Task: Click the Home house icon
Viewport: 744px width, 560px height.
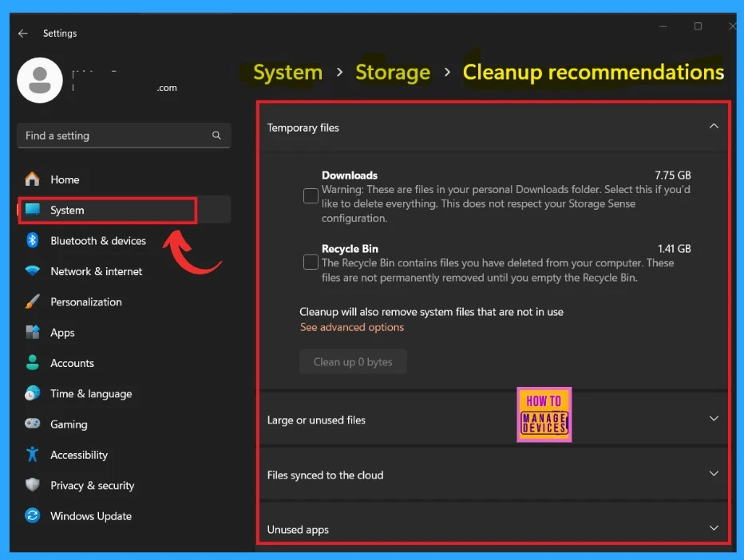Action: tap(32, 179)
